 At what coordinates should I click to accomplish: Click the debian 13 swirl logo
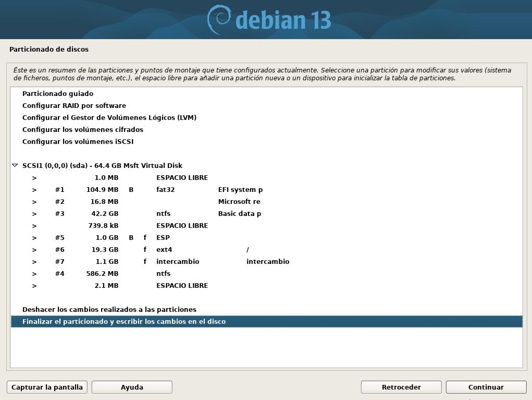(x=218, y=19)
